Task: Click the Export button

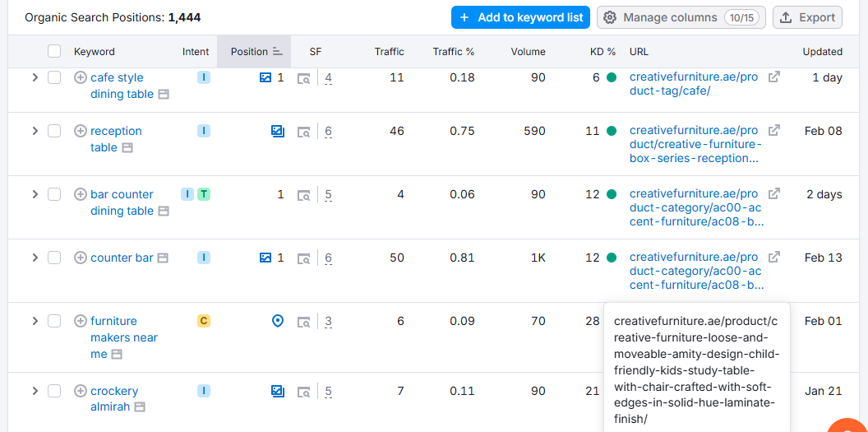Action: [x=808, y=18]
